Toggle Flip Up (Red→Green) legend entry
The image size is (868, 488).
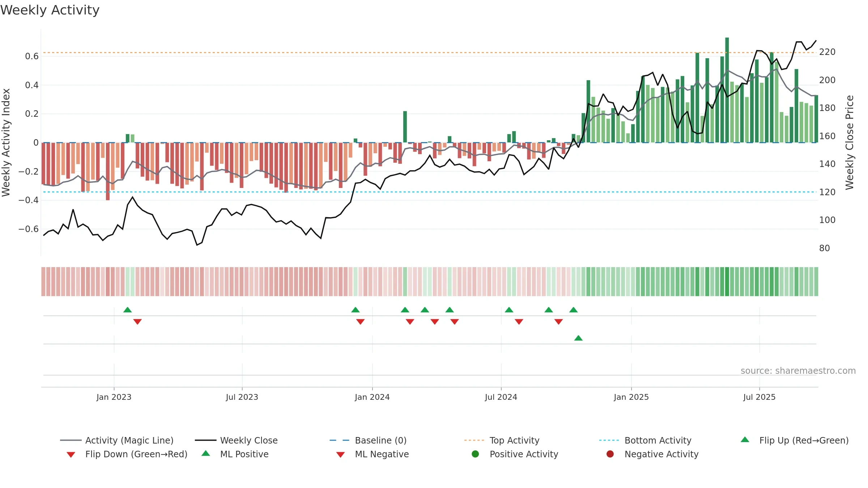(x=794, y=440)
